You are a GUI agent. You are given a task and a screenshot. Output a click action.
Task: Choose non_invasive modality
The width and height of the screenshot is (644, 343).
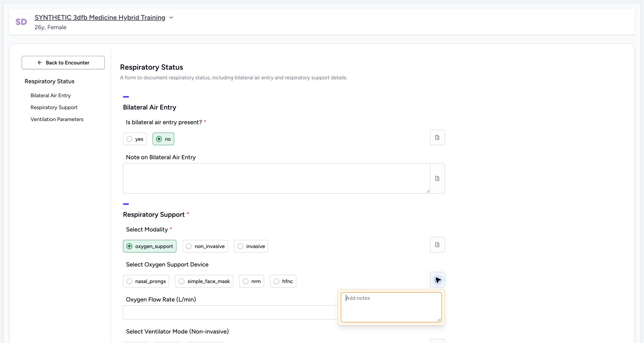(x=205, y=246)
